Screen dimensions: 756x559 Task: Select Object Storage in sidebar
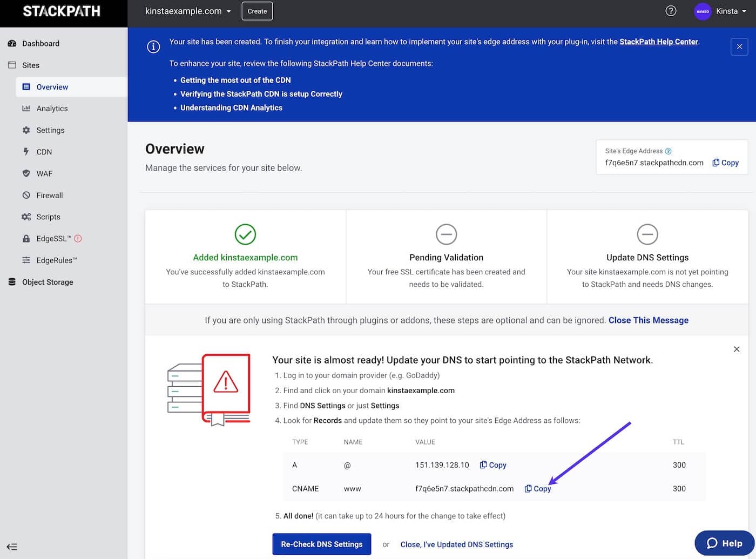[48, 282]
